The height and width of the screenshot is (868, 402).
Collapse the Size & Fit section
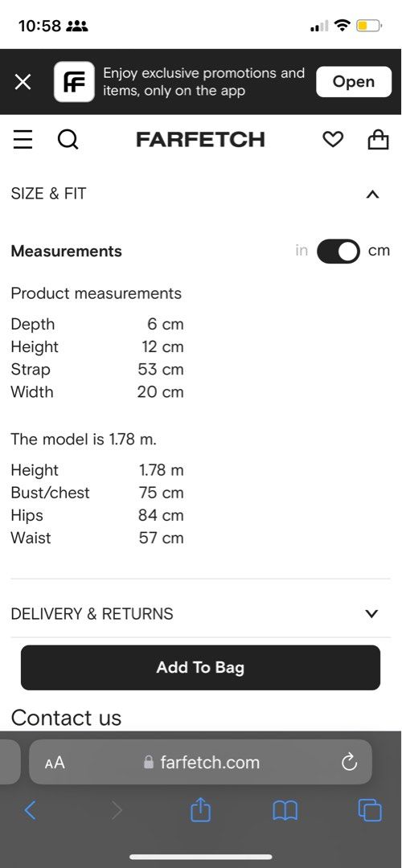pyautogui.click(x=372, y=194)
